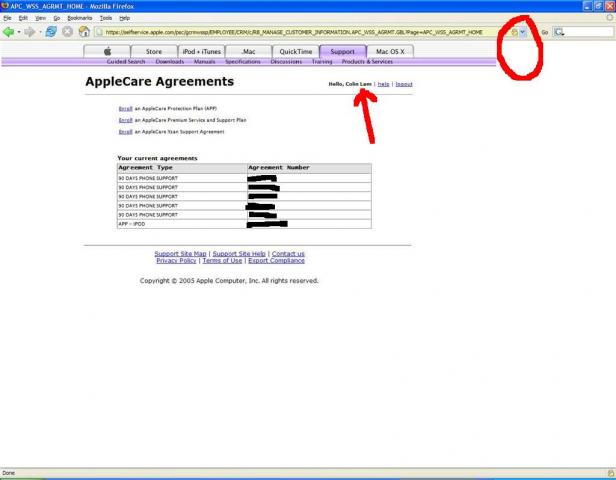Click the Your current agreements label
This screenshot has height=480, width=616.
[157, 158]
